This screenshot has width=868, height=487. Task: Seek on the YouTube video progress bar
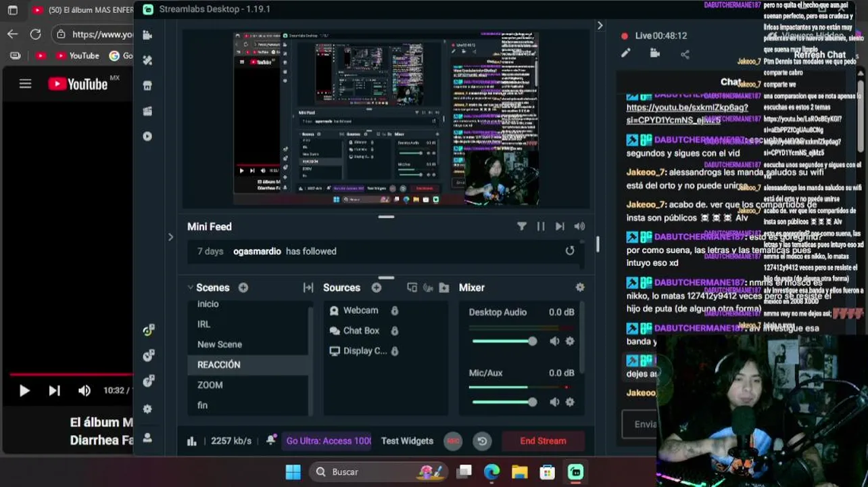pos(71,374)
